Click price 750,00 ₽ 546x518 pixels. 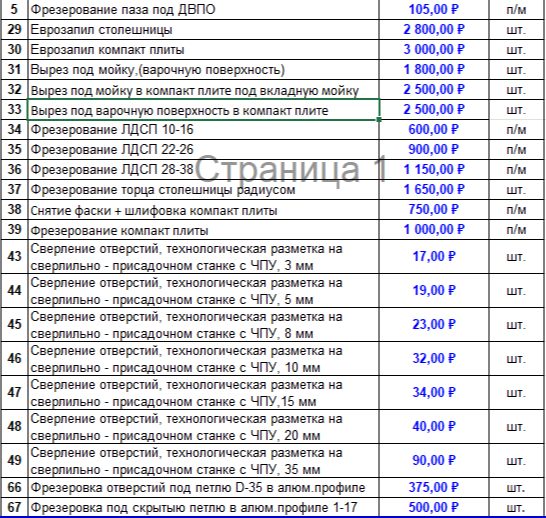coord(434,210)
